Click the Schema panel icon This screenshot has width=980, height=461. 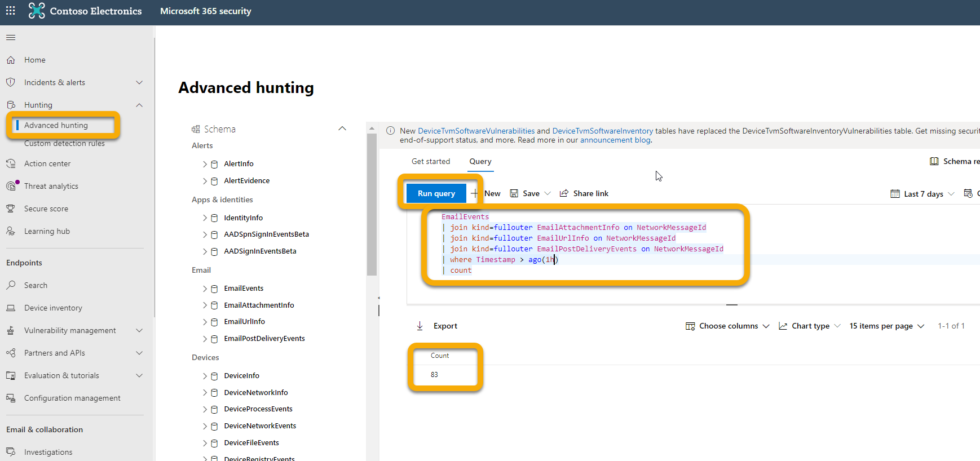pyautogui.click(x=196, y=129)
